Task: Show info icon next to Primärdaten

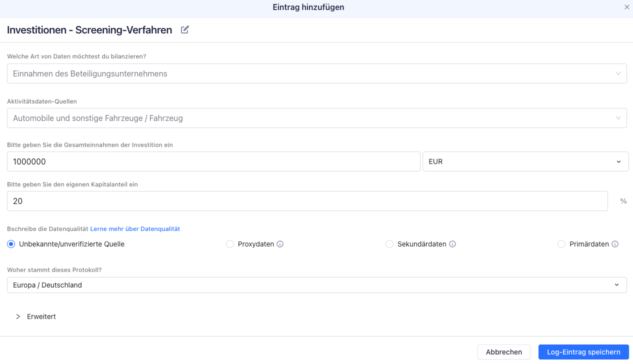Action: tap(615, 244)
